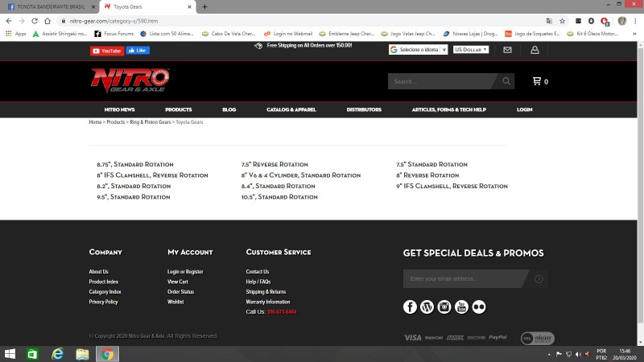The width and height of the screenshot is (644, 362).
Task: Open the Order Status footer link
Action: tap(180, 292)
